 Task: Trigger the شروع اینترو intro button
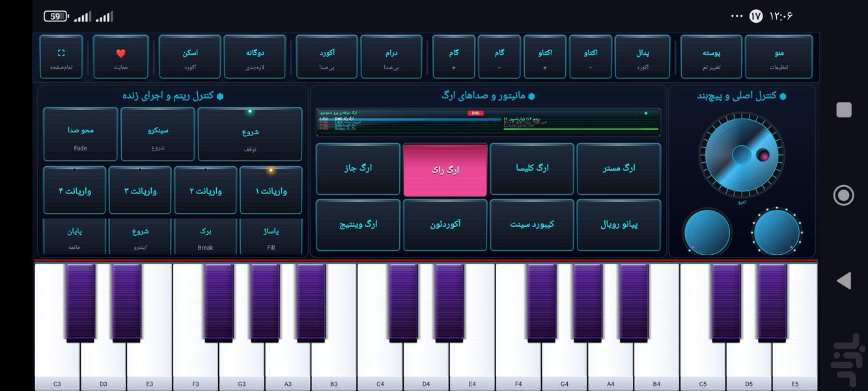coord(140,237)
